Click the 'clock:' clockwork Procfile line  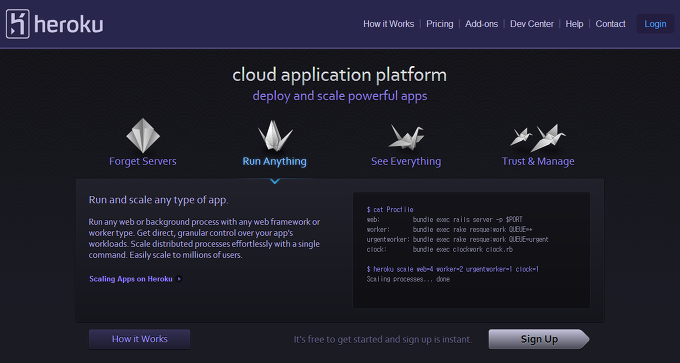click(x=440, y=249)
